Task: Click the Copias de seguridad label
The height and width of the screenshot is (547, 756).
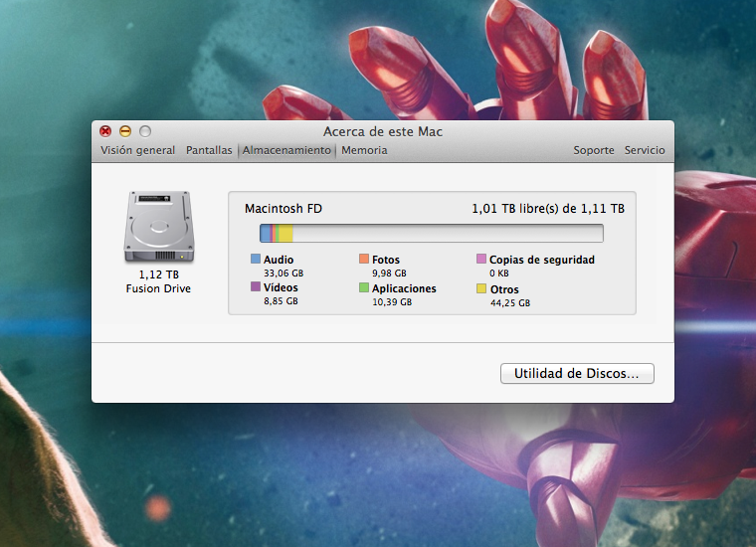Action: click(542, 260)
